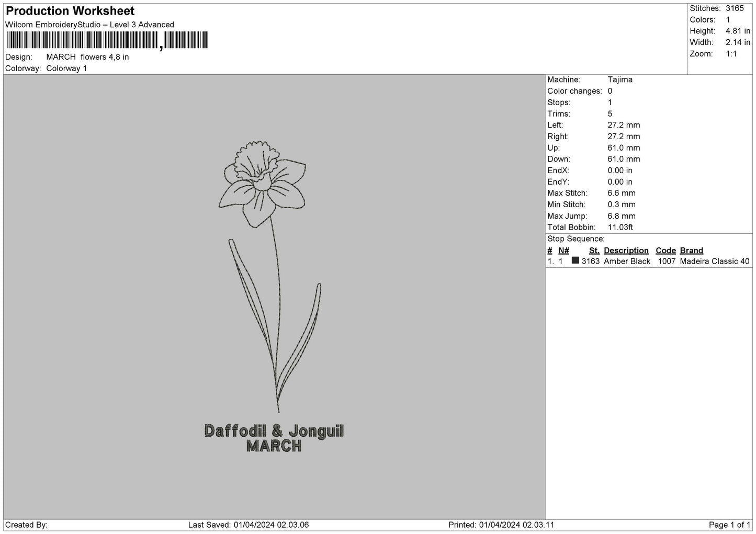This screenshot has width=756, height=534.
Task: Click the 'Production Worksheet' title
Action: (70, 11)
